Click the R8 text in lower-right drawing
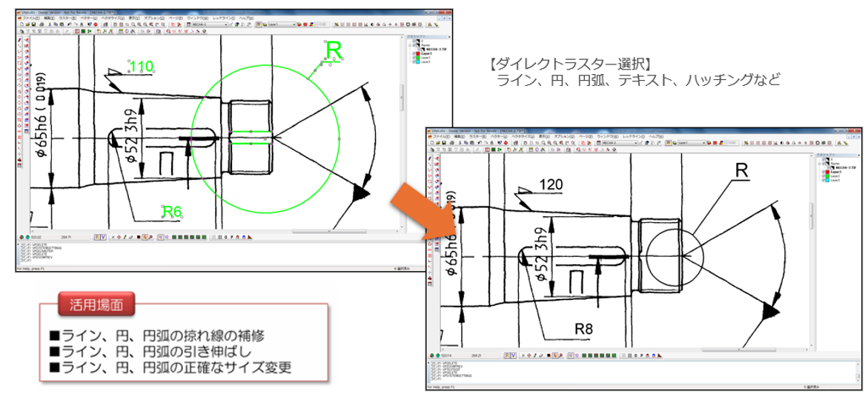The height and width of the screenshot is (402, 868). click(x=583, y=330)
